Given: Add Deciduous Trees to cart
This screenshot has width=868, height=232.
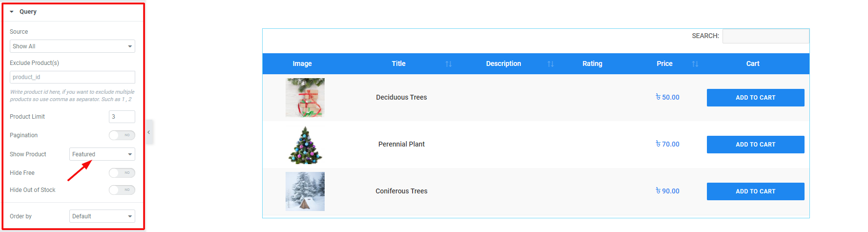Looking at the screenshot, I should [x=755, y=98].
